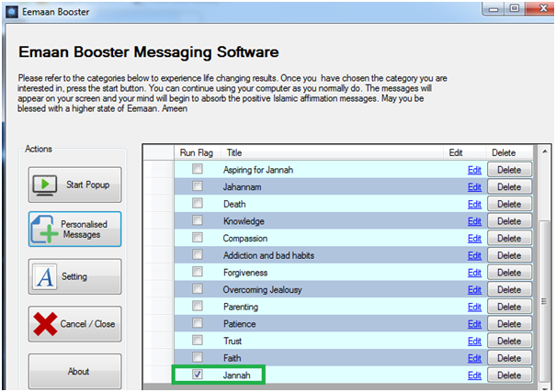Tick the Patience run flag checkbox
Image resolution: width=556 pixels, height=392 pixels.
click(x=197, y=323)
